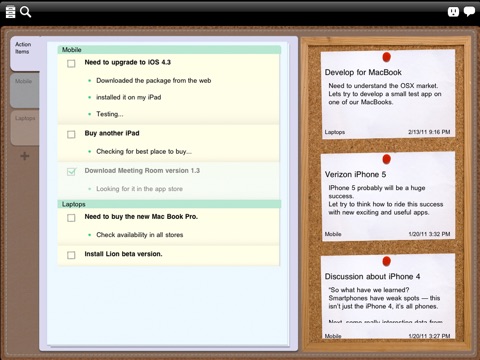This screenshot has width=480, height=360.
Task: Select Check availability in all stores bullet
Action: pos(140,235)
